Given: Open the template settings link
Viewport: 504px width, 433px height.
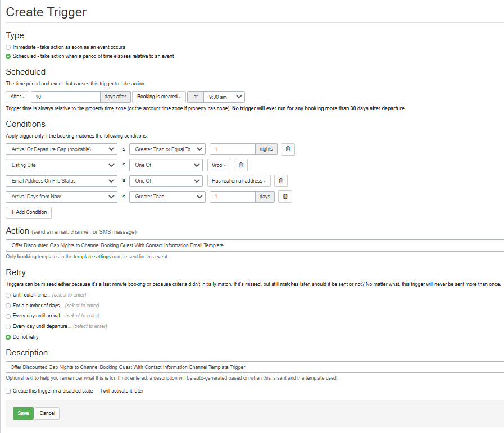Looking at the screenshot, I should pyautogui.click(x=92, y=257).
